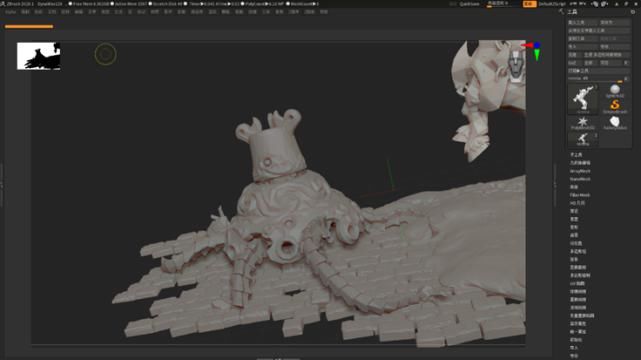Click the XYZ axis orientation gizmo
Image resolution: width=641 pixels, height=360 pixels.
[x=533, y=51]
